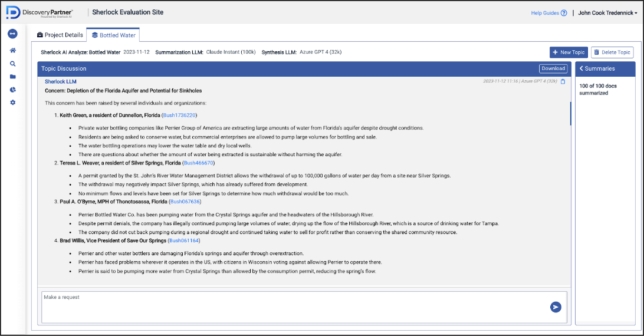The width and height of the screenshot is (644, 336).
Task: Toggle the sidebar expand arrows icon
Action: pos(13,34)
